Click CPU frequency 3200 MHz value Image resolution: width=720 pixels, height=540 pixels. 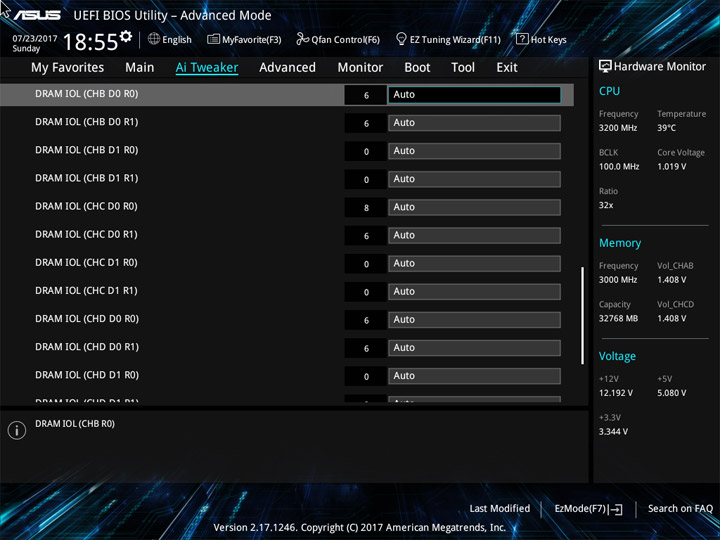click(618, 128)
